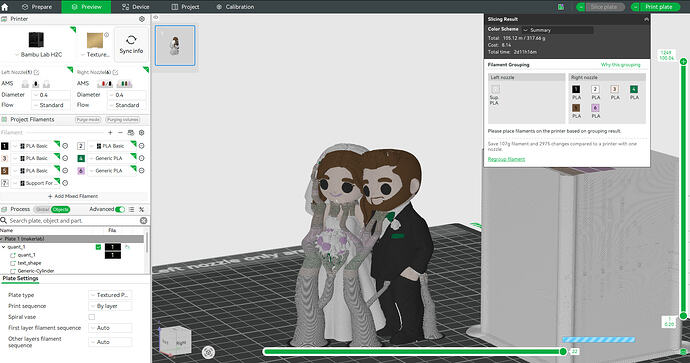Click the Print plate button

pyautogui.click(x=659, y=7)
